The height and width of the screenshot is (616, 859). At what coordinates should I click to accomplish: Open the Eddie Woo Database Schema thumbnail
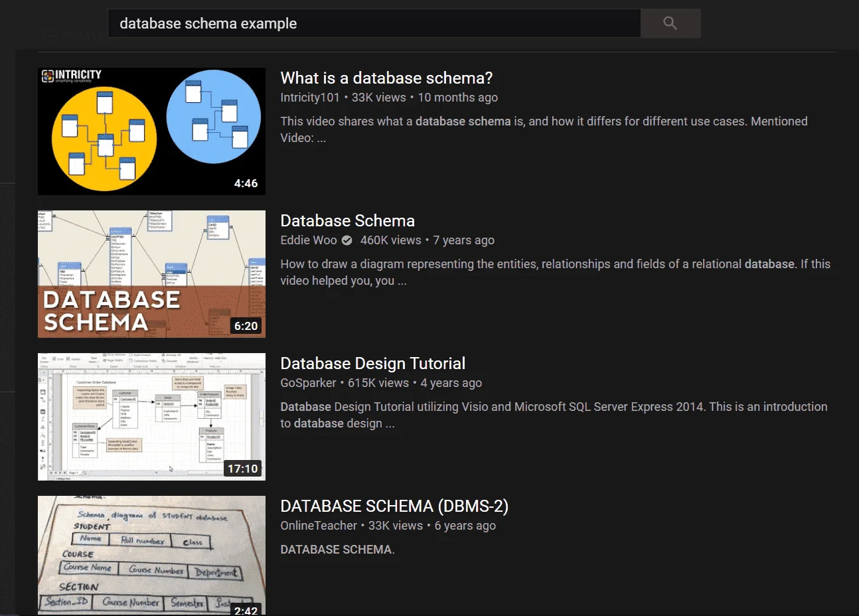tap(151, 274)
